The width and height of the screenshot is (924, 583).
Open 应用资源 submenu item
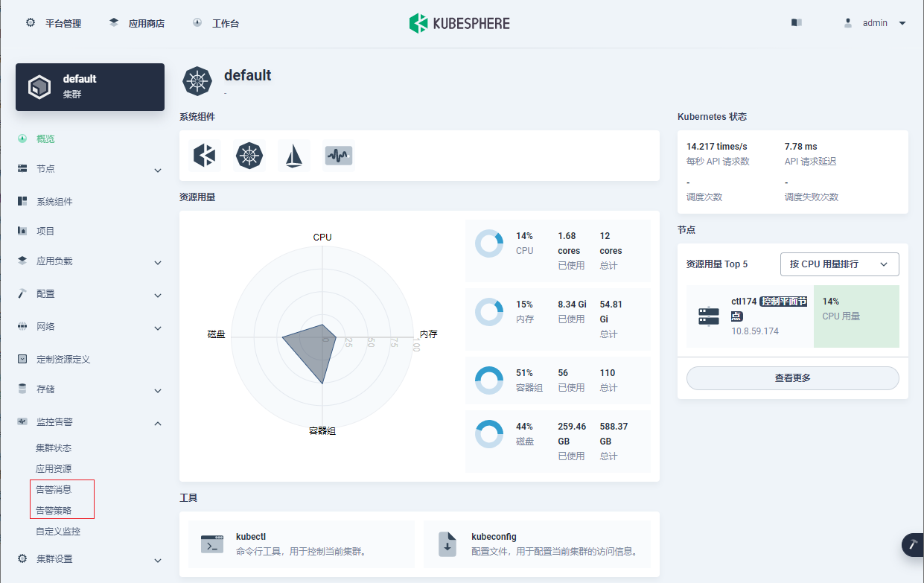point(54,469)
